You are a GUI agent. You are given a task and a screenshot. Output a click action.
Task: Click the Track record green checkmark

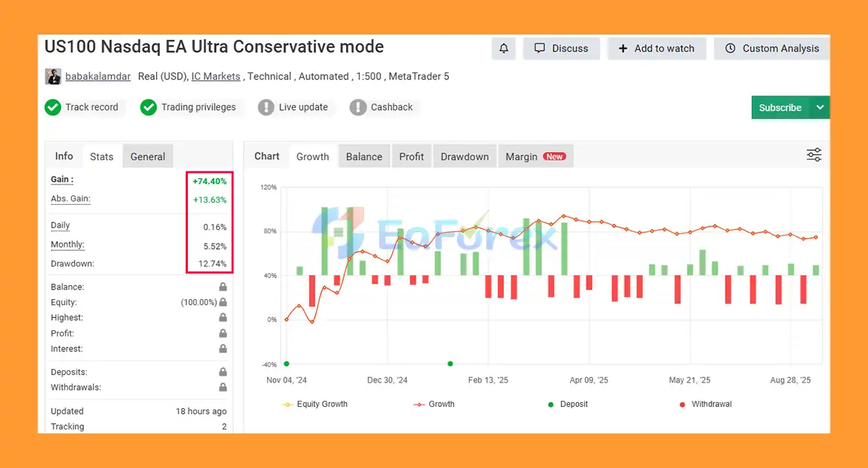[x=53, y=107]
